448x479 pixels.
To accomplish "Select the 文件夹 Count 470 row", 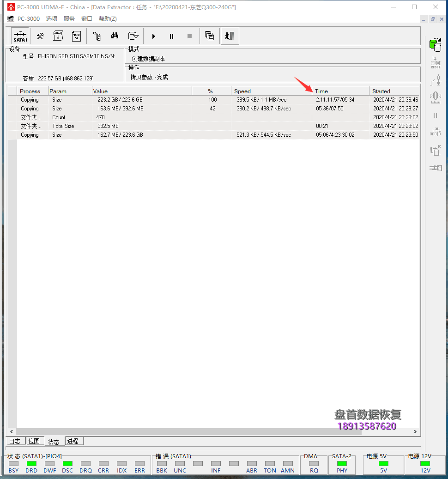I will [x=214, y=117].
